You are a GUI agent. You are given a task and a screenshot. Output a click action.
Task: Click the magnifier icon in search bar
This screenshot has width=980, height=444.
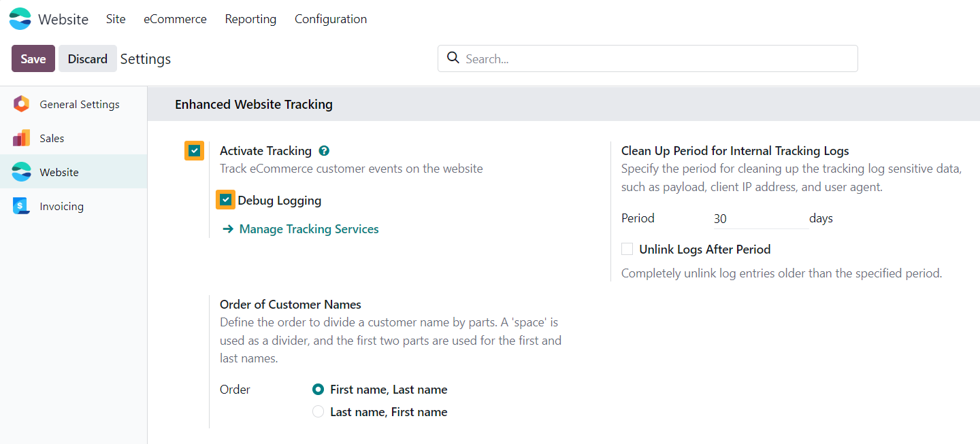point(453,58)
